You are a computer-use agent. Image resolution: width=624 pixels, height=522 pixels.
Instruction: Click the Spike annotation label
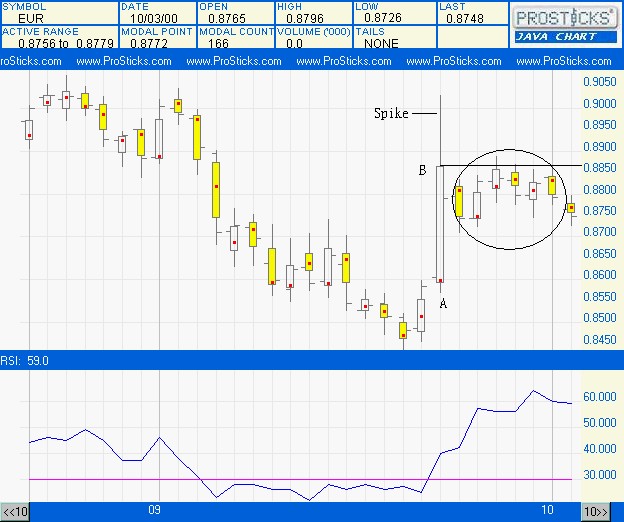pyautogui.click(x=391, y=113)
